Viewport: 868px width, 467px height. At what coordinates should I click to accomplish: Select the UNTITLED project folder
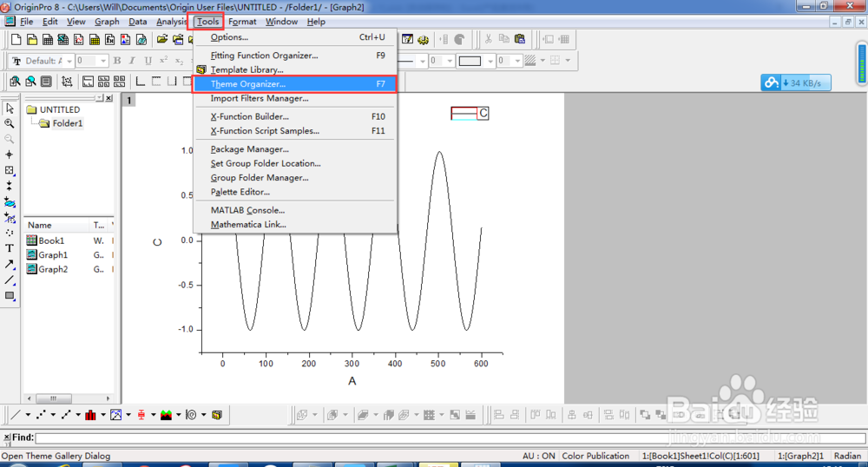(x=53, y=109)
